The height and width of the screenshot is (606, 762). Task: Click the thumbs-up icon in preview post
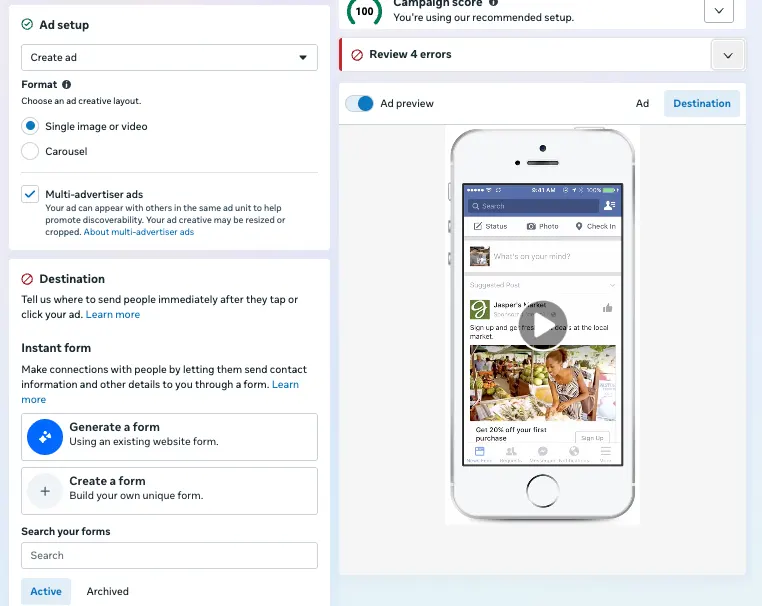[607, 308]
